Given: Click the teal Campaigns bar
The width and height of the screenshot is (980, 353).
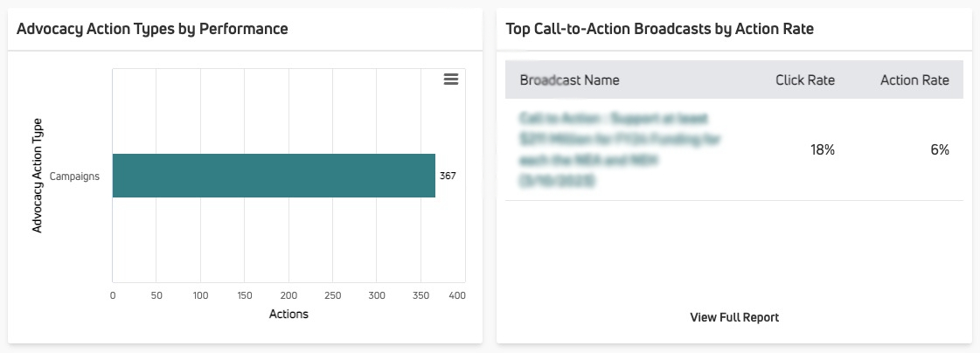Looking at the screenshot, I should click(274, 176).
